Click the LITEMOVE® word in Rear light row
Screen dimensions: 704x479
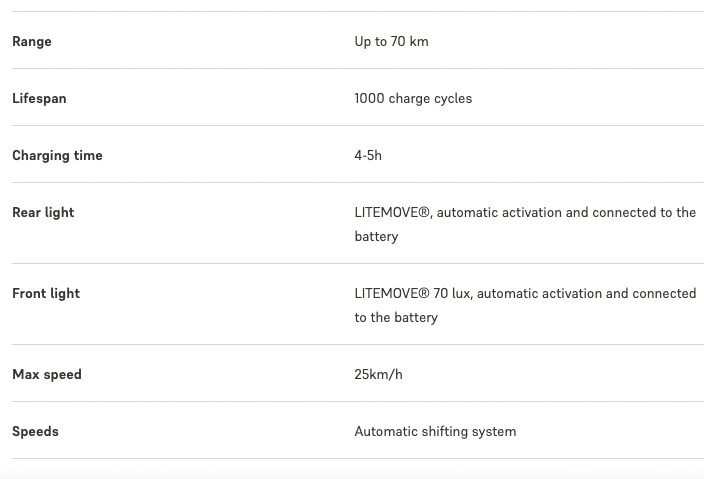392,212
